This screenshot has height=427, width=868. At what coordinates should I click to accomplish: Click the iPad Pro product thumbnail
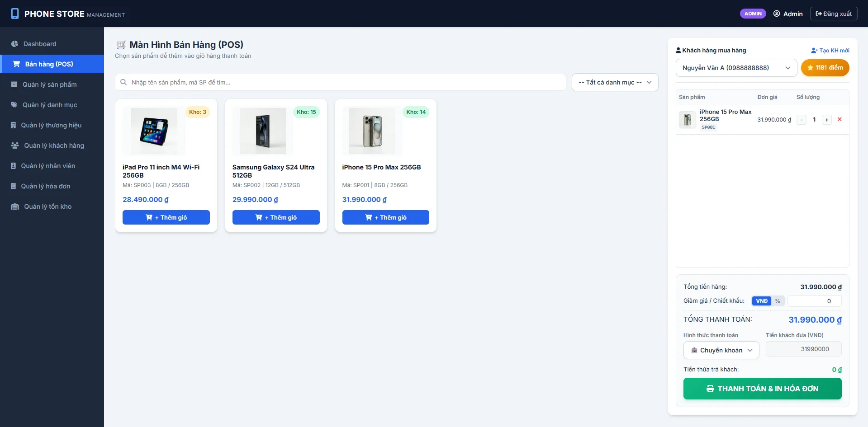point(154,131)
